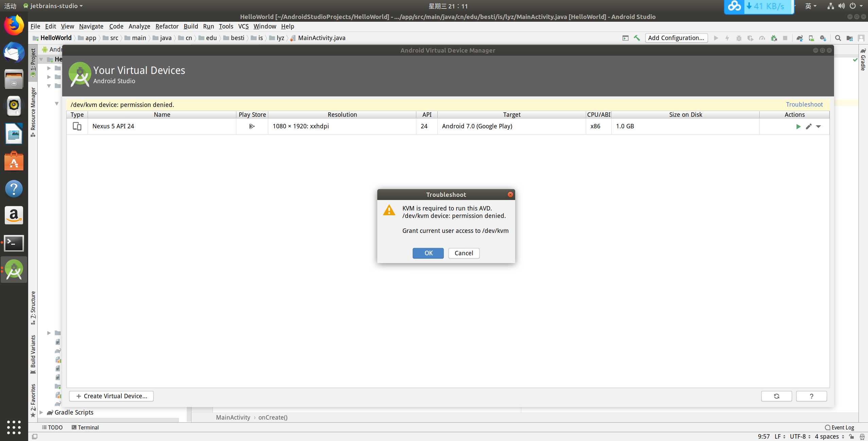Click the read-only lock icon in status bar
The height and width of the screenshot is (441, 868).
(x=852, y=437)
